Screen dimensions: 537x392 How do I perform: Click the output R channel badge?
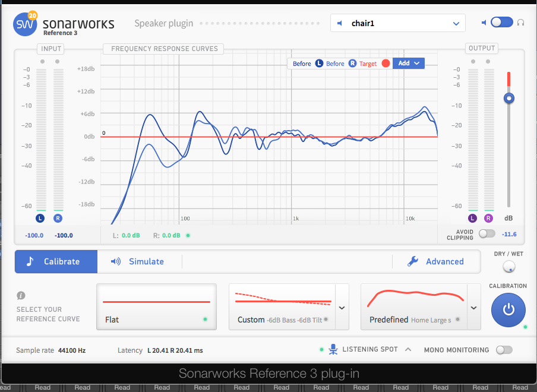point(488,218)
